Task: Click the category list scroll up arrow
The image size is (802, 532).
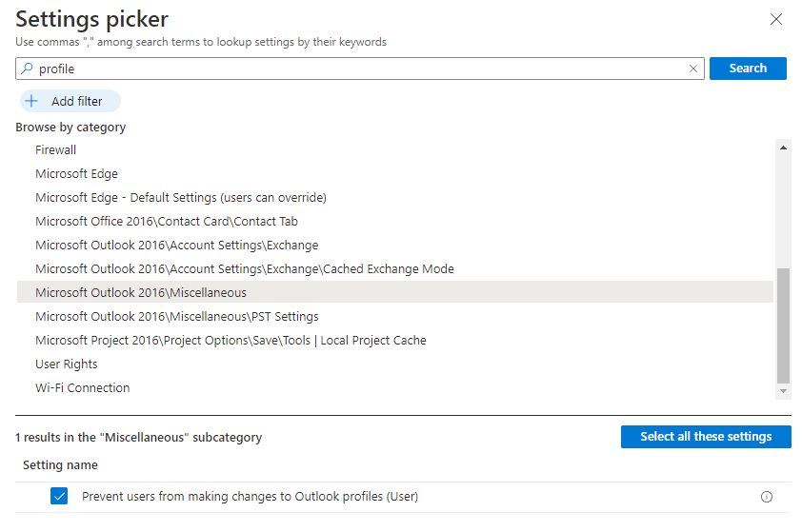Action: pyautogui.click(x=783, y=148)
